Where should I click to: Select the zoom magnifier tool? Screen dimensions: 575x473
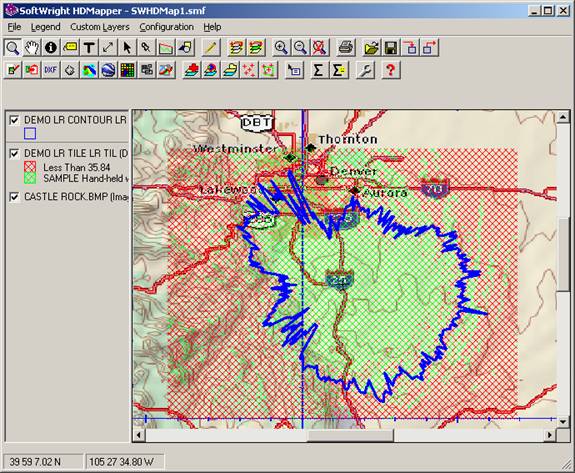tap(13, 48)
